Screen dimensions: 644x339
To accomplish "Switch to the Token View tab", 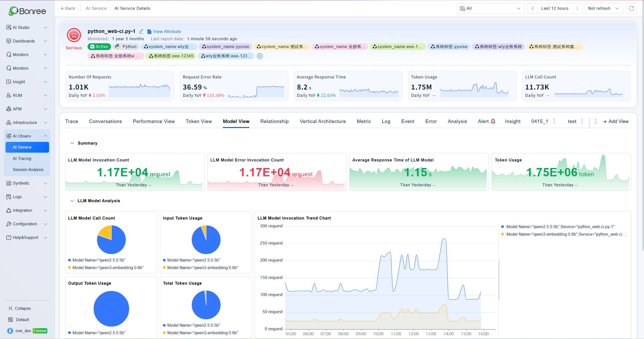I will click(x=199, y=121).
